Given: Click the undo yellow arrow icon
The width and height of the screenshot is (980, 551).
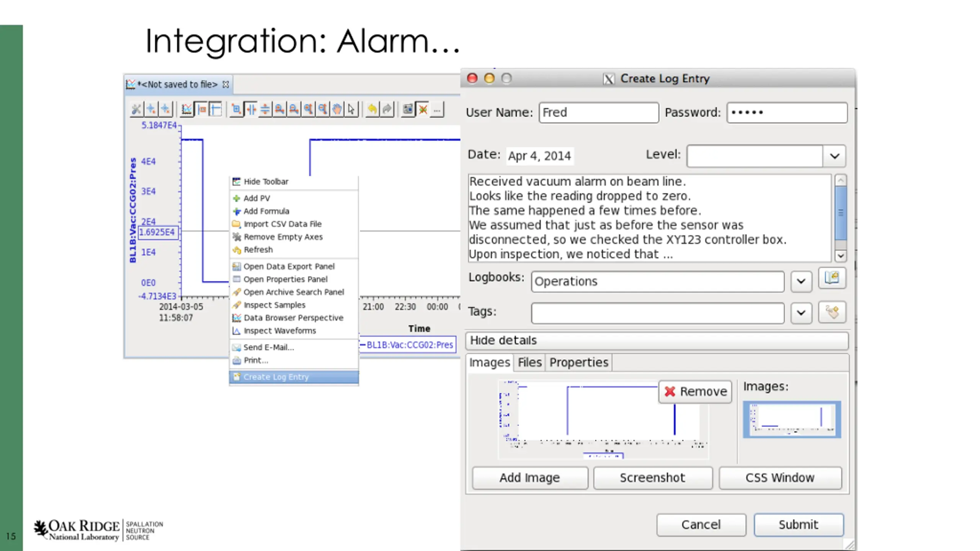Looking at the screenshot, I should (x=372, y=110).
